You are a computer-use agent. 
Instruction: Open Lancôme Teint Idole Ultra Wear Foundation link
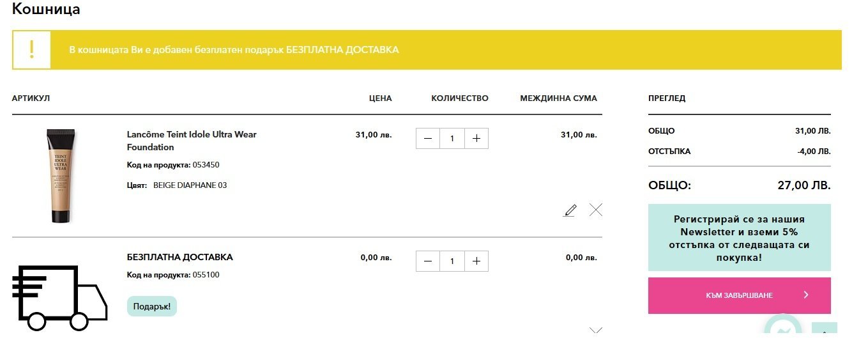[192, 141]
